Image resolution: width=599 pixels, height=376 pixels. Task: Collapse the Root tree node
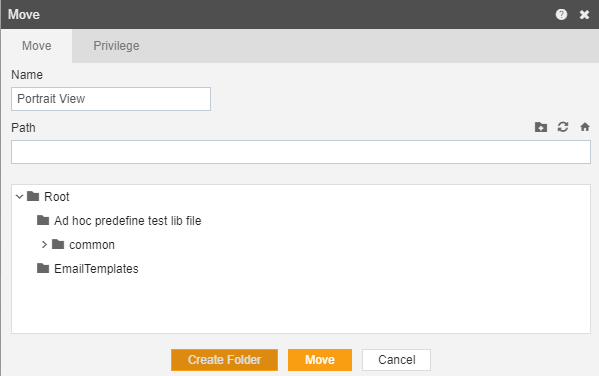coord(19,197)
